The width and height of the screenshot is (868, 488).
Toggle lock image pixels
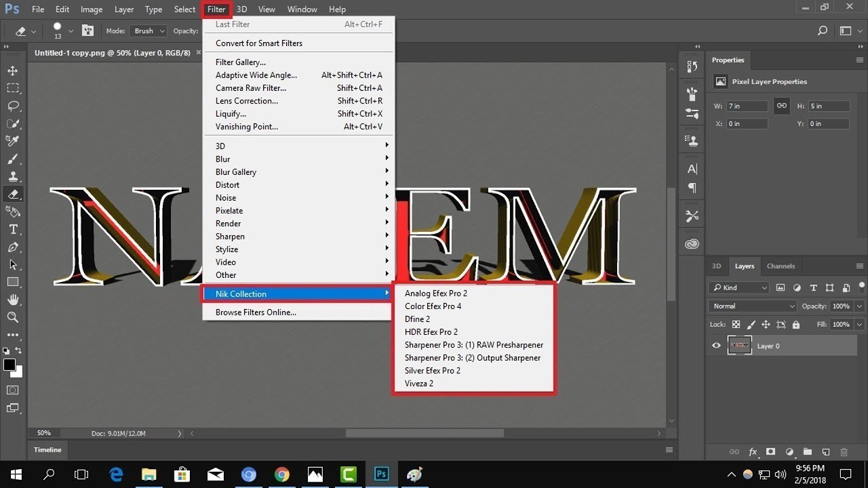point(751,325)
